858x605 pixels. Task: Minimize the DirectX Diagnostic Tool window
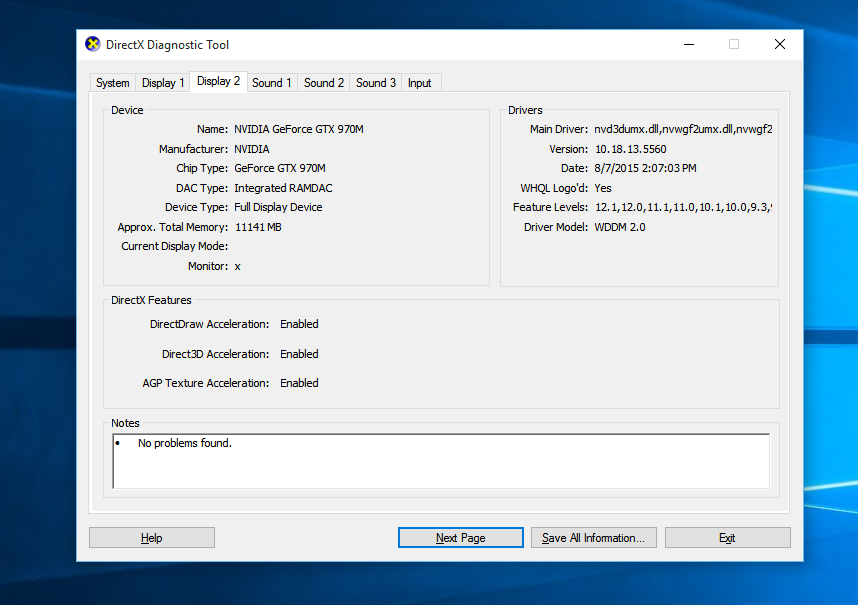689,44
